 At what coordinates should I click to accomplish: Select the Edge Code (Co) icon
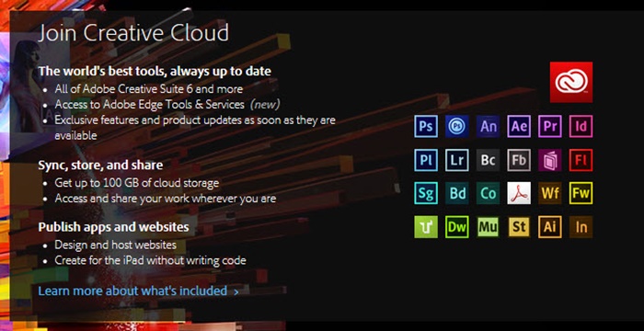tap(488, 193)
